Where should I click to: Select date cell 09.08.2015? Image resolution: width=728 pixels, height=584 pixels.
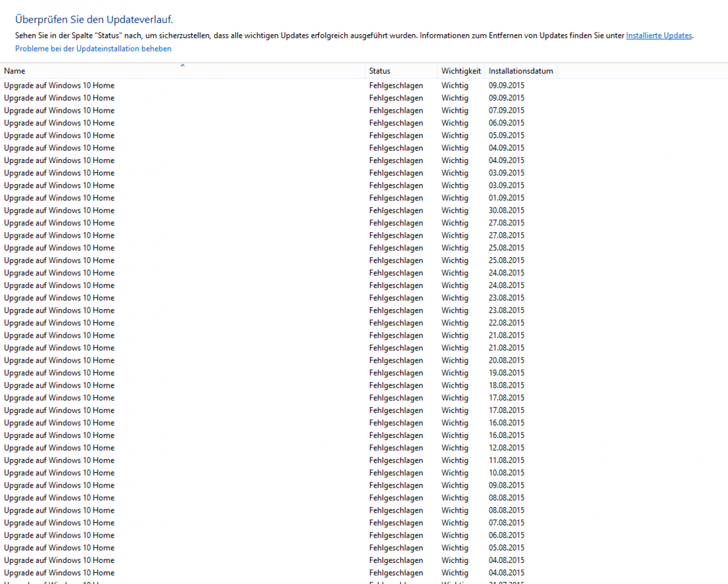(x=506, y=485)
